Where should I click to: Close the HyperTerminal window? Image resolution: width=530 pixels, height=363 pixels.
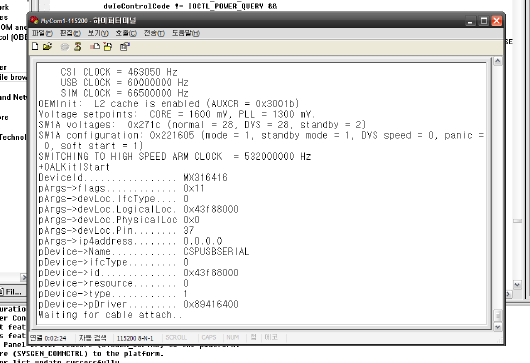[497, 21]
